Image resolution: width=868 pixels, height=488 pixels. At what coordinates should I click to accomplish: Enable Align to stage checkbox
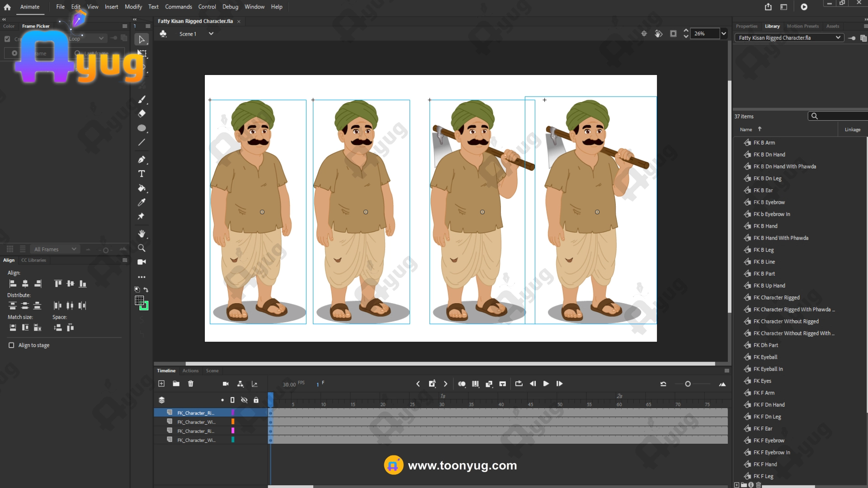click(11, 345)
